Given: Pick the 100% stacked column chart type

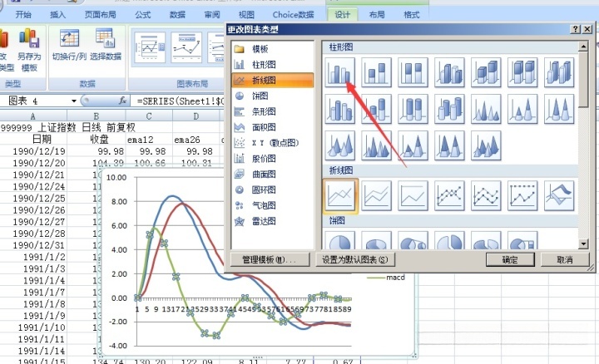Looking at the screenshot, I should tap(413, 72).
